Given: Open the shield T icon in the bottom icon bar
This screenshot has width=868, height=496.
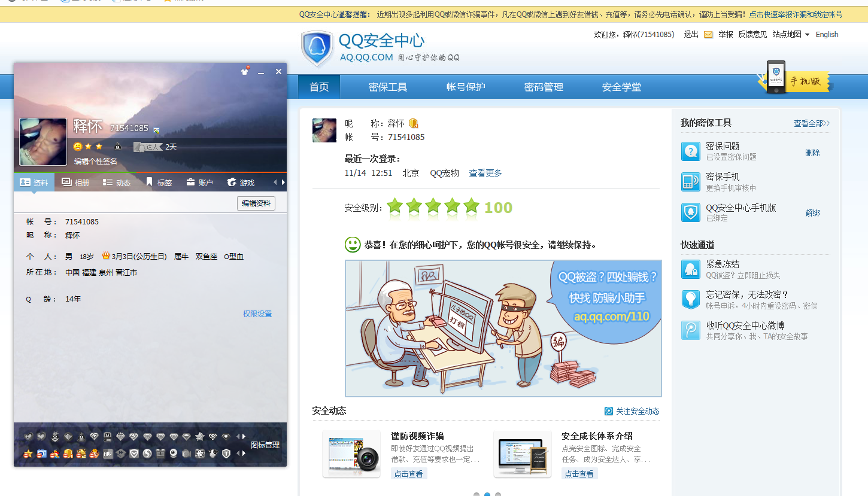Looking at the screenshot, I should click(226, 454).
